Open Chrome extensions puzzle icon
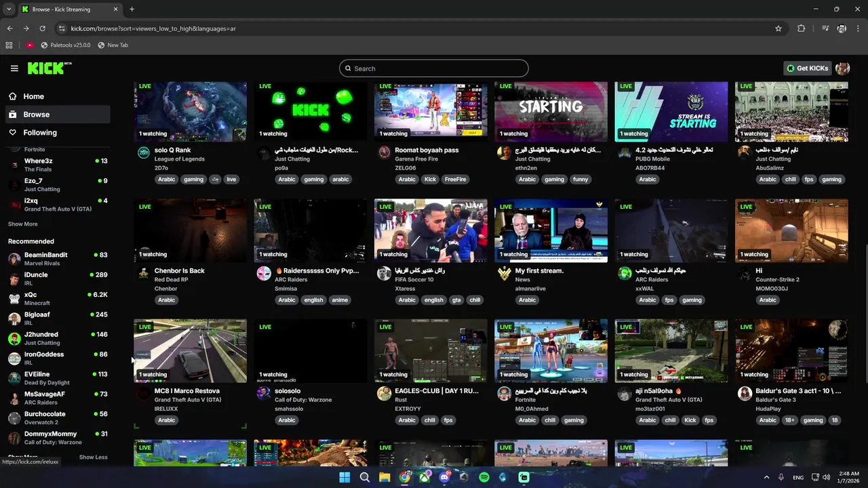Screen dimensions: 868x488 [x=802, y=28]
